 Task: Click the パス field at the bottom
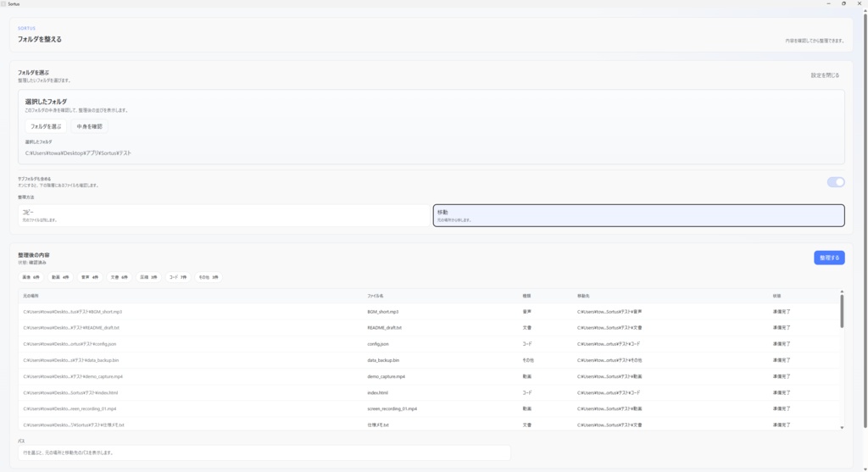click(x=264, y=453)
